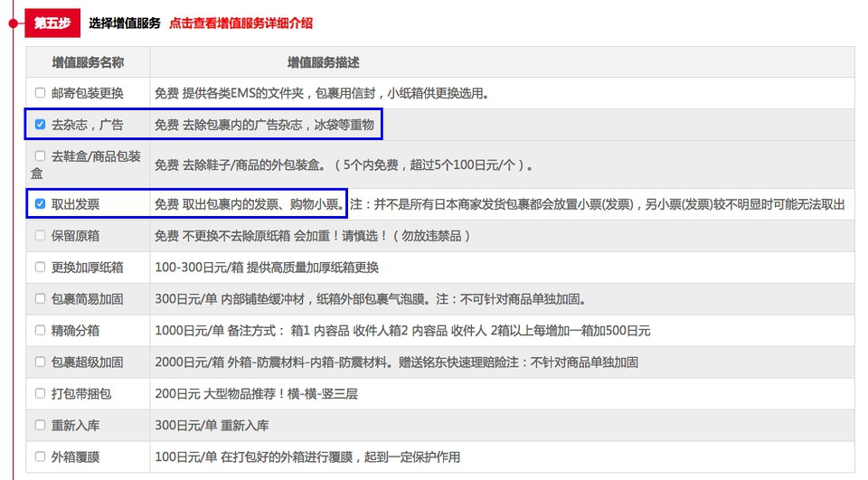The image size is (868, 480).
Task: Click the 选择增值服务 heading text
Action: coord(125,24)
